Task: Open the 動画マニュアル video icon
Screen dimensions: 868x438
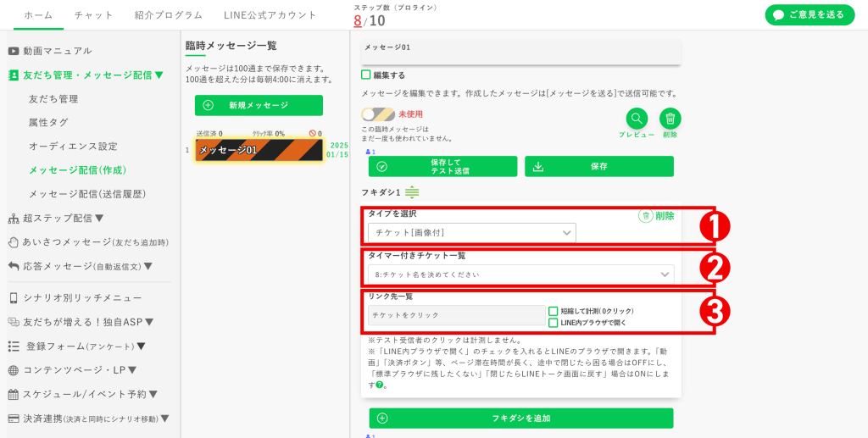Action: coord(14,51)
